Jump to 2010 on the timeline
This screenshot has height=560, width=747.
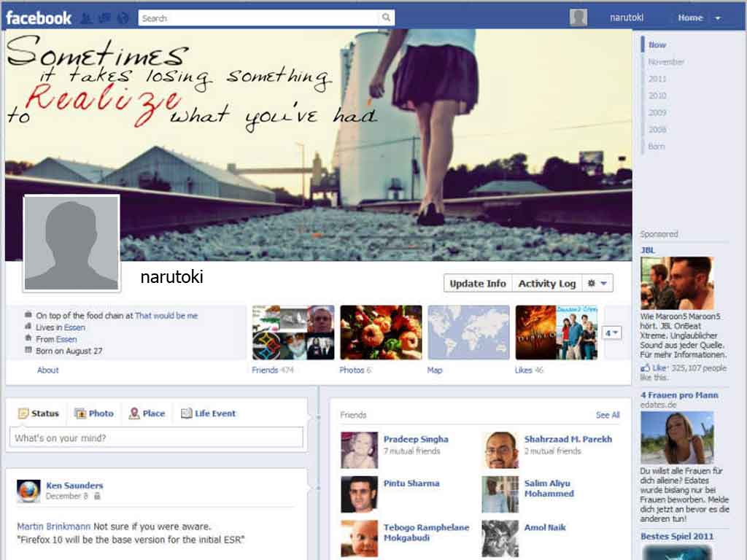coord(657,96)
